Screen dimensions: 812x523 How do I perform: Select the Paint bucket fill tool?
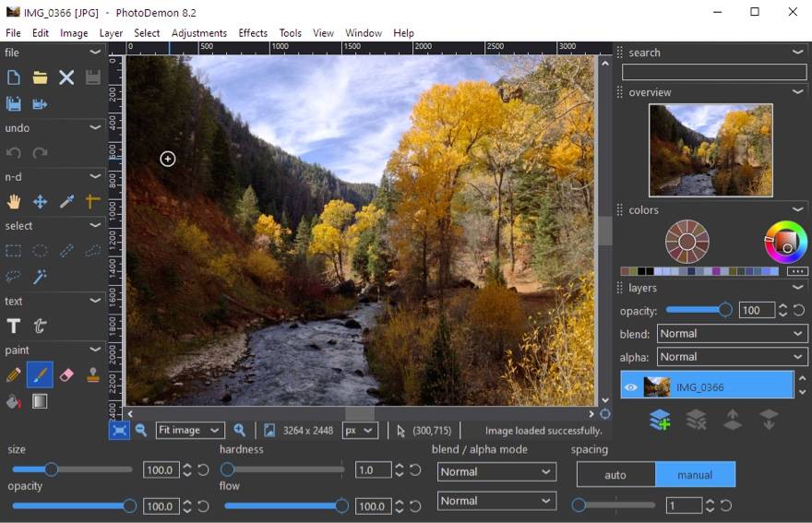click(14, 401)
